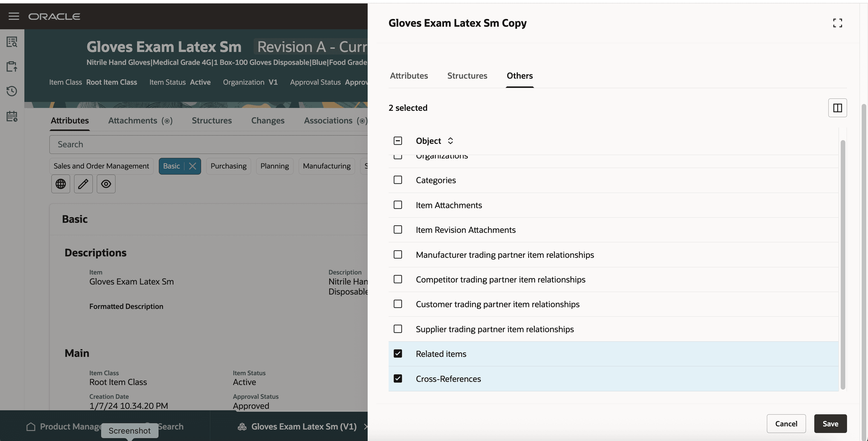Open the scheduled calendar sidebar icon
Viewport: 868px width, 441px height.
coord(12,116)
